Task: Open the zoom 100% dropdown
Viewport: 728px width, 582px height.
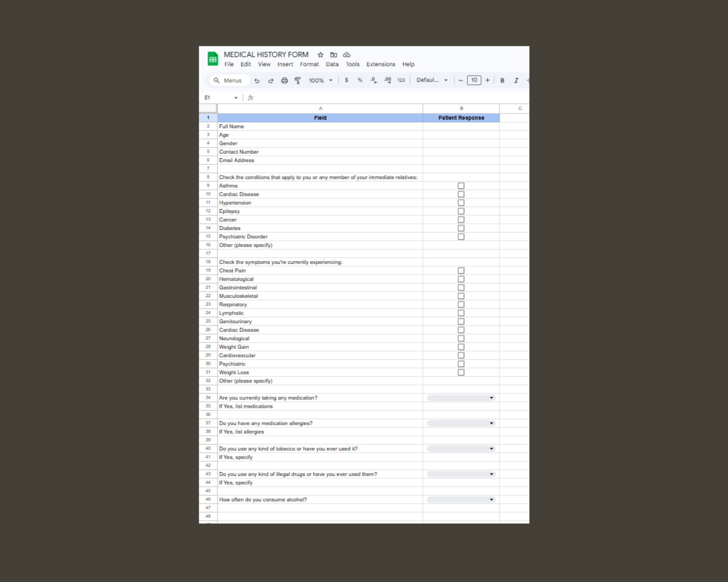Action: tap(320, 80)
